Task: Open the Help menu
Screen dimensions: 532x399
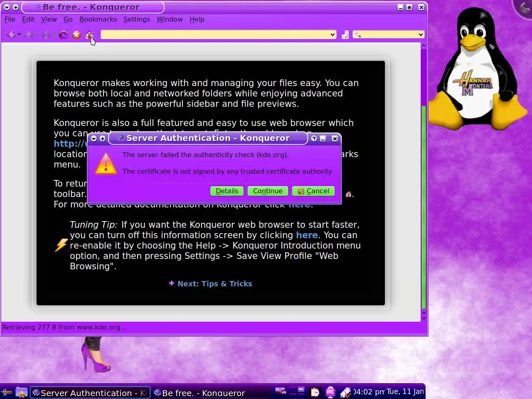Action: pyautogui.click(x=197, y=19)
